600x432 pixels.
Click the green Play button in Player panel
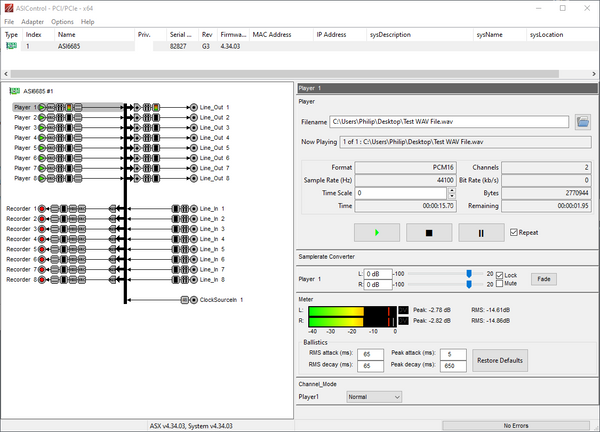tap(377, 233)
